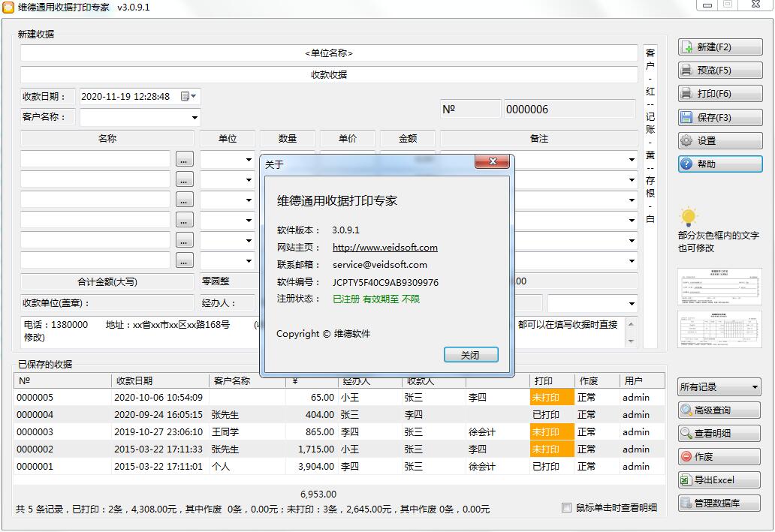Click software ID JCPTY5F40C9AB9309976
Viewport: 775px width, 532px height.
click(x=385, y=282)
